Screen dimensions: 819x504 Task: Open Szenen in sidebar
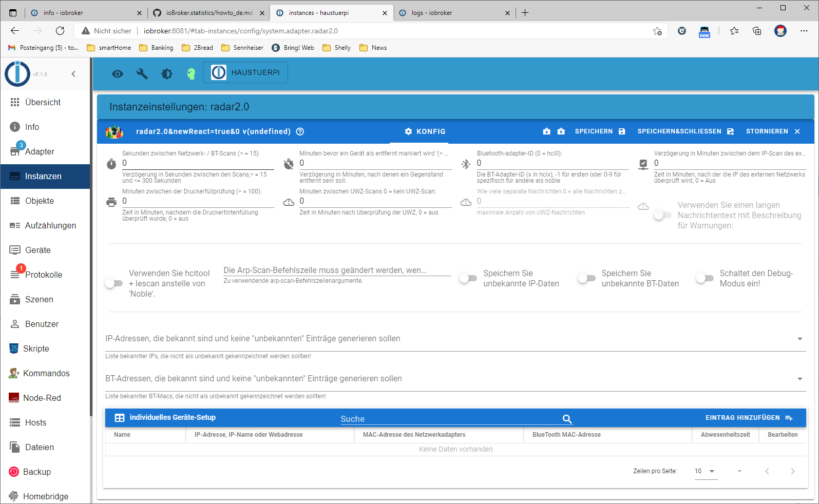click(x=45, y=299)
